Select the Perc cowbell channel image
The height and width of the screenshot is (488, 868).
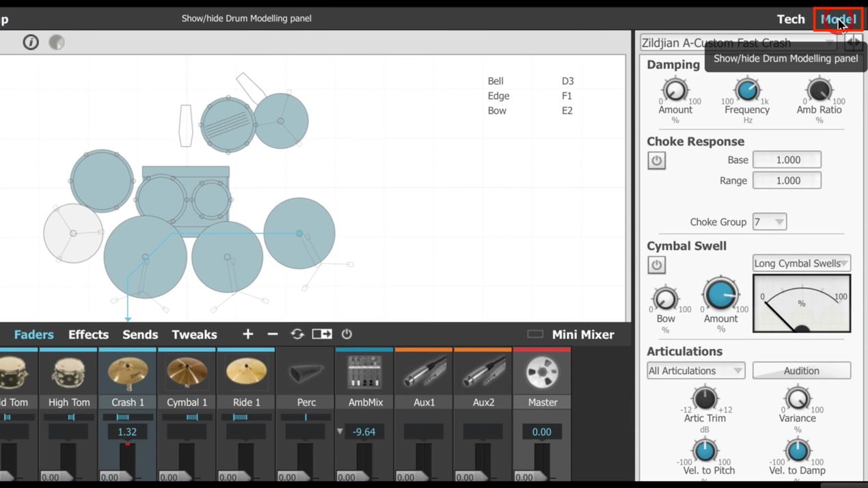pos(306,374)
